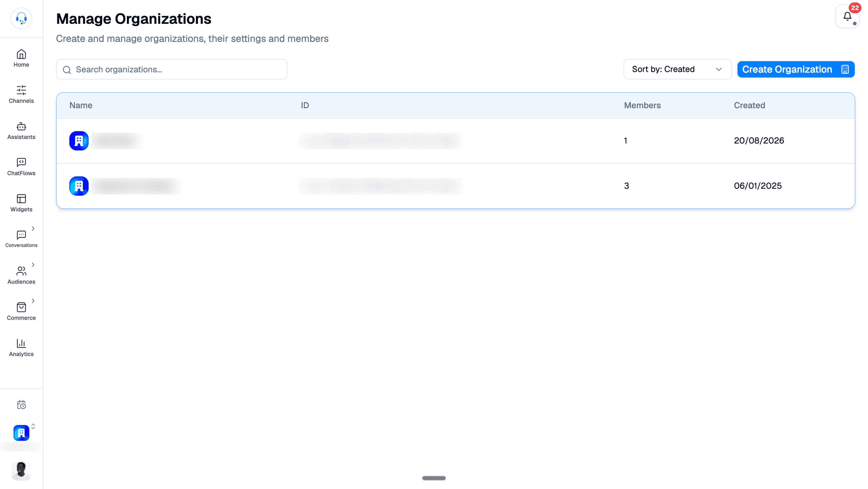Image resolution: width=868 pixels, height=489 pixels.
Task: Open the Widgets section
Action: click(21, 203)
